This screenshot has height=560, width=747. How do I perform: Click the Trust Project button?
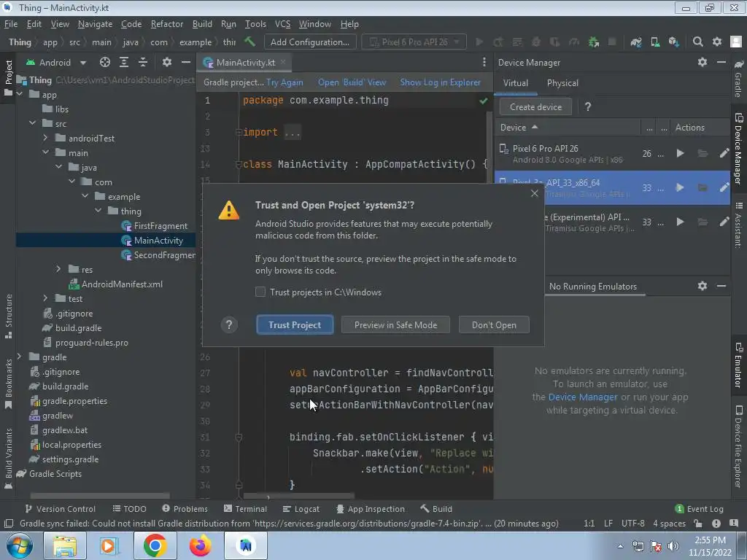click(295, 324)
